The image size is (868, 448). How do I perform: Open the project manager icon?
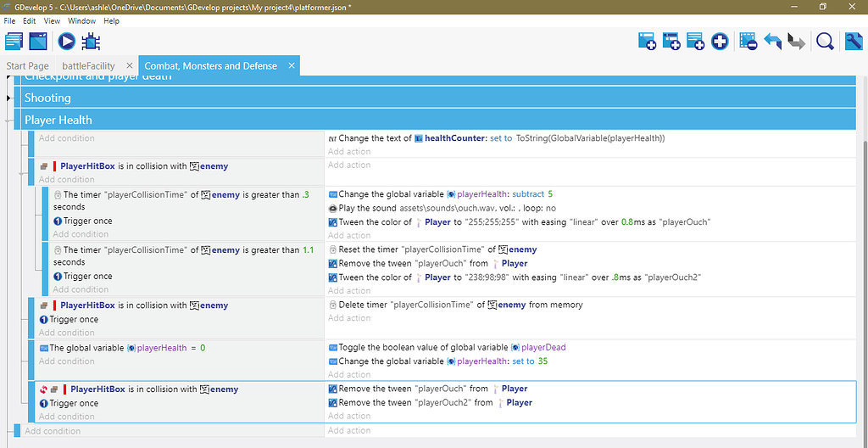point(14,42)
